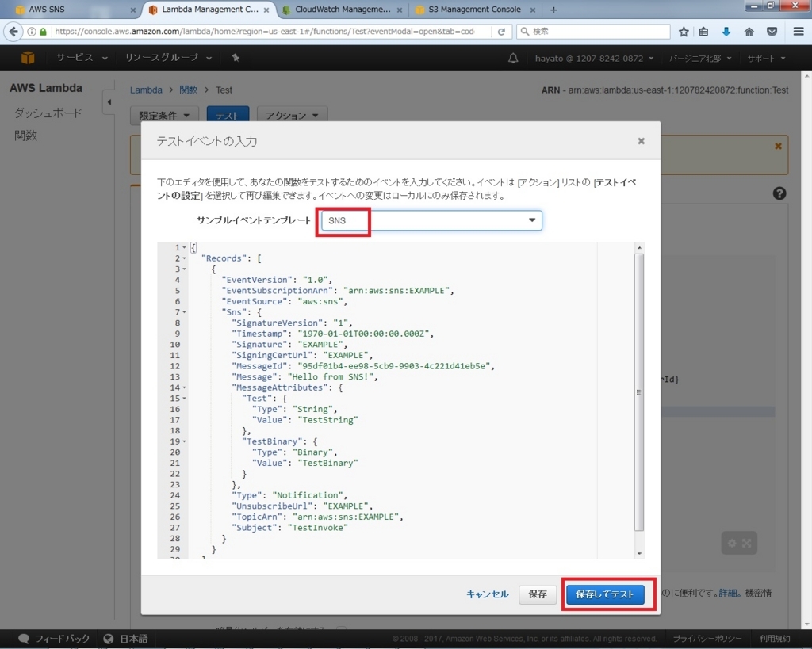The image size is (812, 649).
Task: Click the 保存してテスト button
Action: 605,594
